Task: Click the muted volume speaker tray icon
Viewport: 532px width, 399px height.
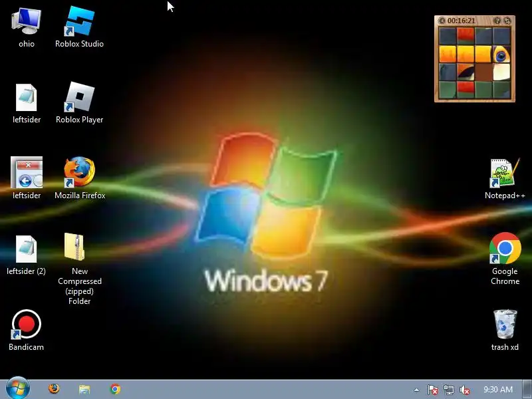Action: click(464, 390)
